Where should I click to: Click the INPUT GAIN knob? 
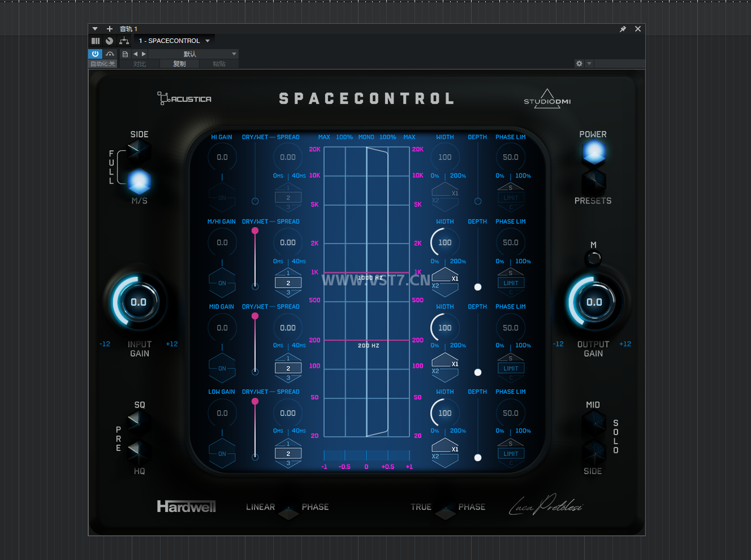139,302
